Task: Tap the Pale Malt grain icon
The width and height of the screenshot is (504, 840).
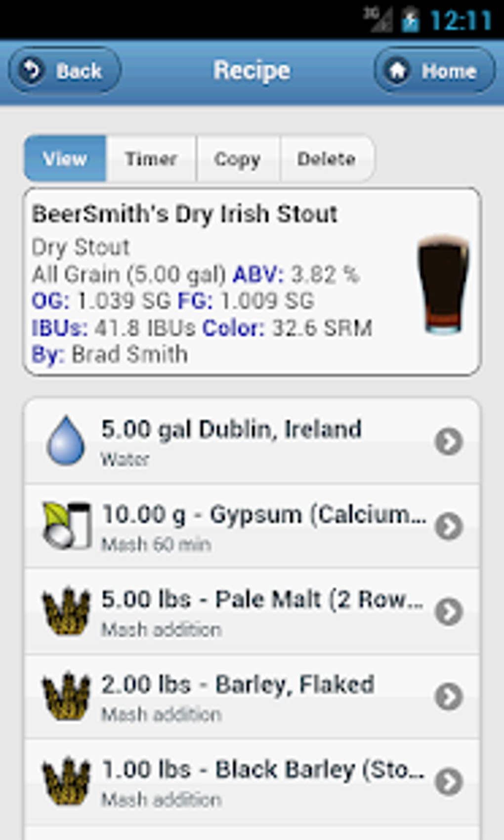Action: click(x=66, y=611)
